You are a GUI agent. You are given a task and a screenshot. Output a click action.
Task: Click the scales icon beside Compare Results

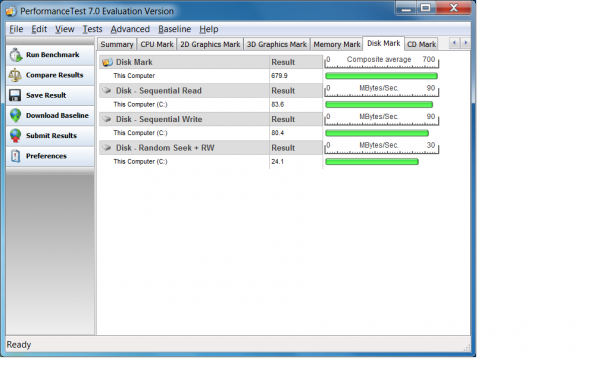coord(15,75)
